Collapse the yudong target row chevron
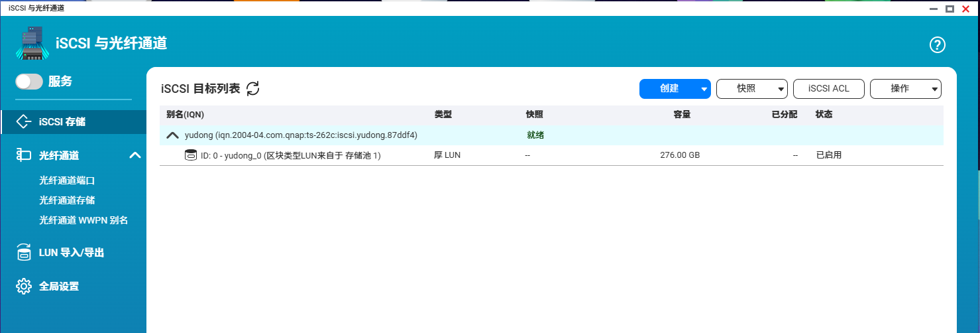Viewport: 980px width, 333px height. tap(172, 135)
